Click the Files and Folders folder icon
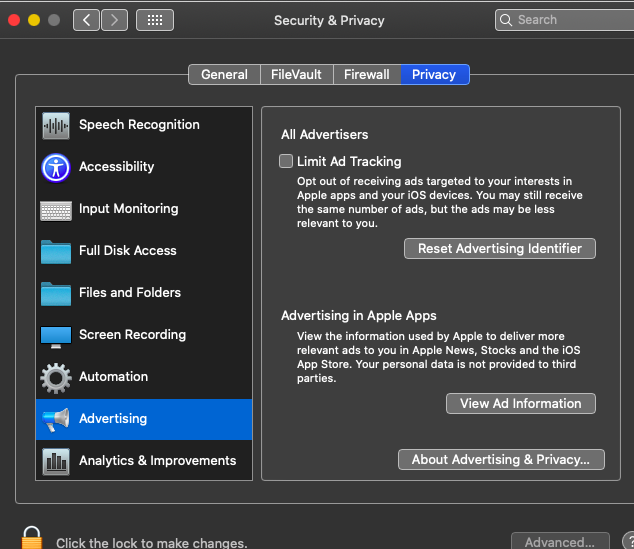The height and width of the screenshot is (549, 634). click(x=56, y=294)
